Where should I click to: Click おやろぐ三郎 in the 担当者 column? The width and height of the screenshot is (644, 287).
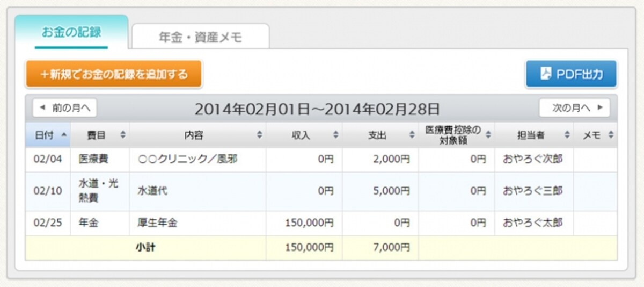[534, 191]
